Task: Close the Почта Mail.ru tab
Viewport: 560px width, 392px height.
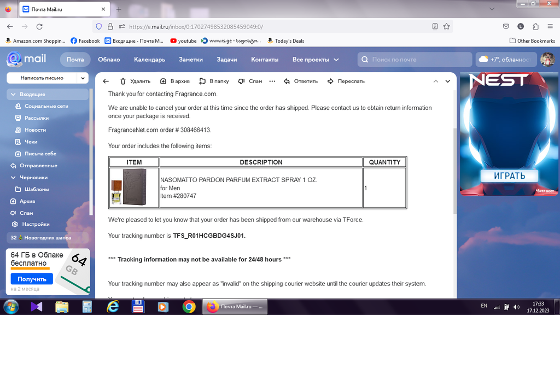Action: pos(103,9)
